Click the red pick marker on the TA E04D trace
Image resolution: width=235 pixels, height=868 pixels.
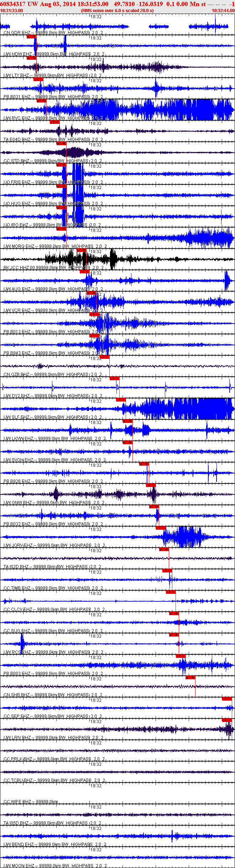point(54,122)
